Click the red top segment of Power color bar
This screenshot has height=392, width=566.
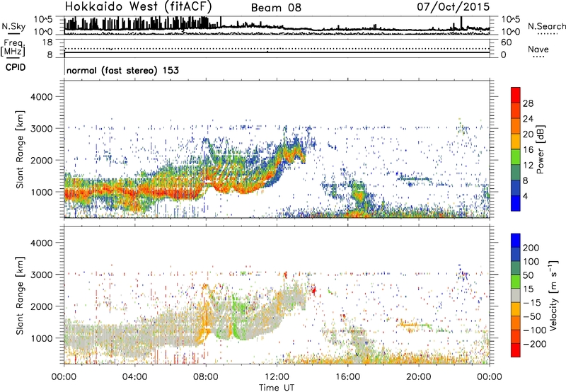[516, 95]
